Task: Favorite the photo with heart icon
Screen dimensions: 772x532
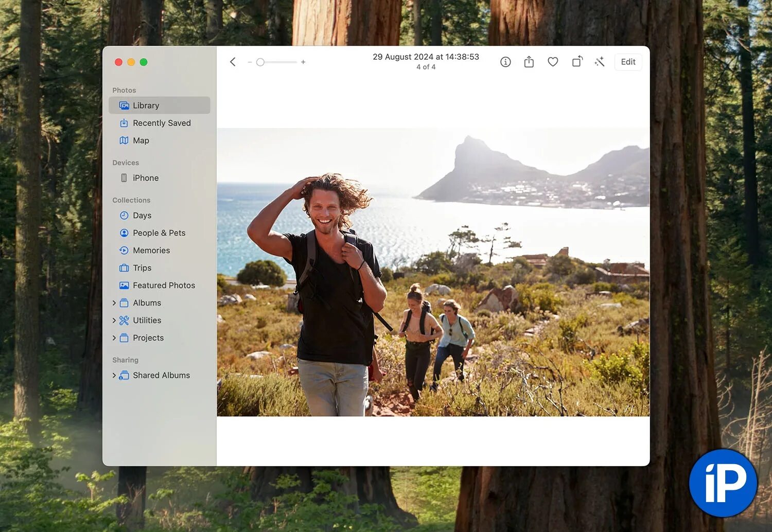Action: click(553, 62)
